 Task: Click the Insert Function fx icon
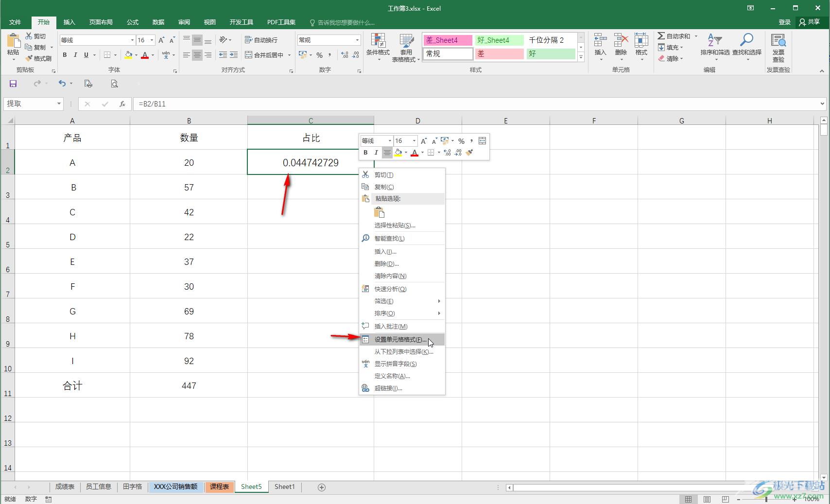122,104
